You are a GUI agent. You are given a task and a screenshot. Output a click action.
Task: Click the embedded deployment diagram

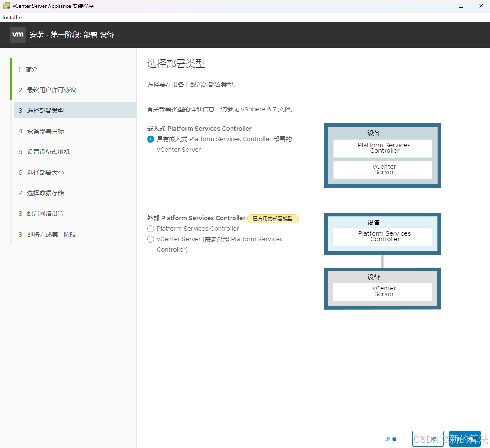pyautogui.click(x=383, y=155)
